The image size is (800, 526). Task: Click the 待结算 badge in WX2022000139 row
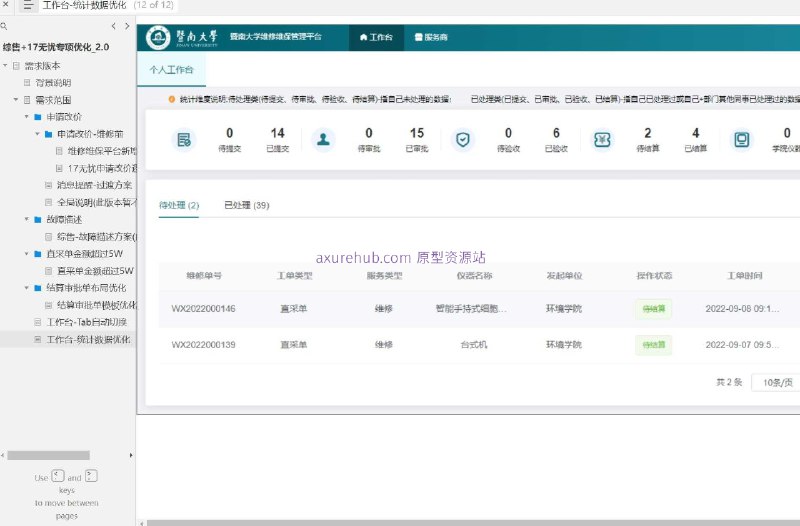click(x=654, y=345)
